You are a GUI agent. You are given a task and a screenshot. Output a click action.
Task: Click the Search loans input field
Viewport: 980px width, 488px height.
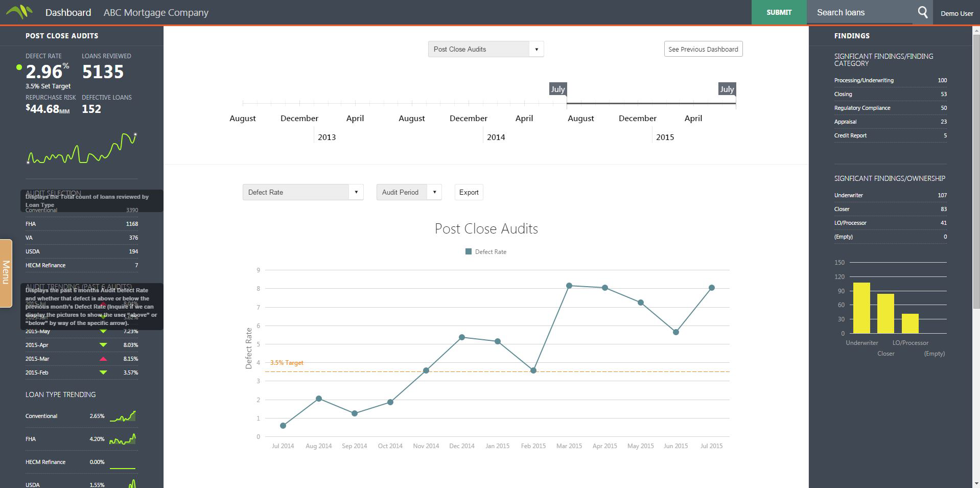[859, 12]
